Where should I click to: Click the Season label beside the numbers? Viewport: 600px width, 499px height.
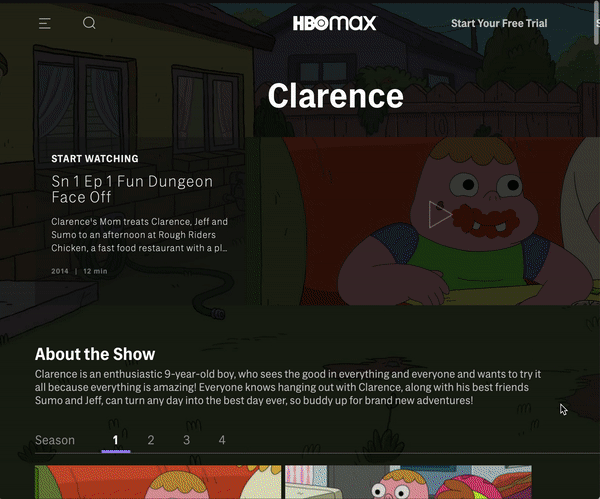click(x=55, y=440)
